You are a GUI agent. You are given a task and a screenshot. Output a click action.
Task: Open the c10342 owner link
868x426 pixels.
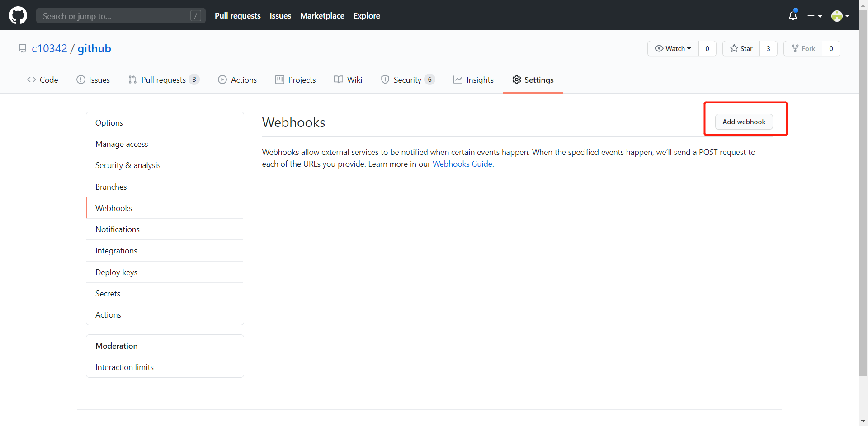click(x=49, y=48)
